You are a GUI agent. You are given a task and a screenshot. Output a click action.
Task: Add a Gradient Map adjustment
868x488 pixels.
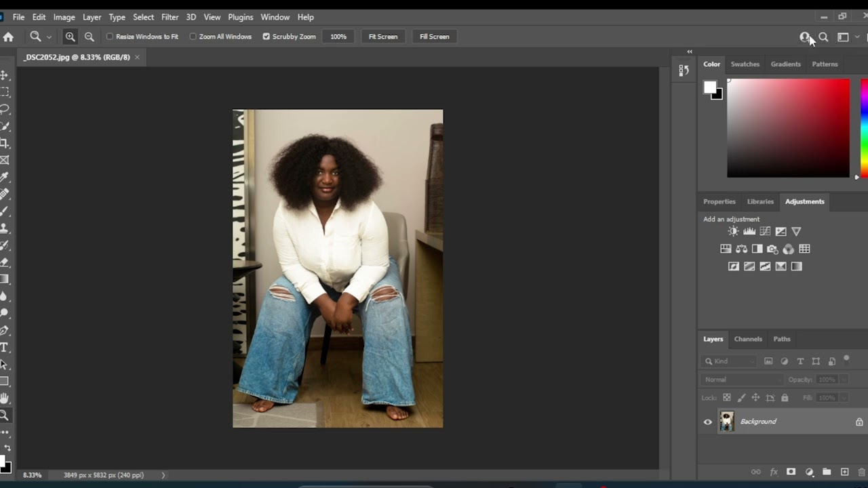(x=796, y=266)
